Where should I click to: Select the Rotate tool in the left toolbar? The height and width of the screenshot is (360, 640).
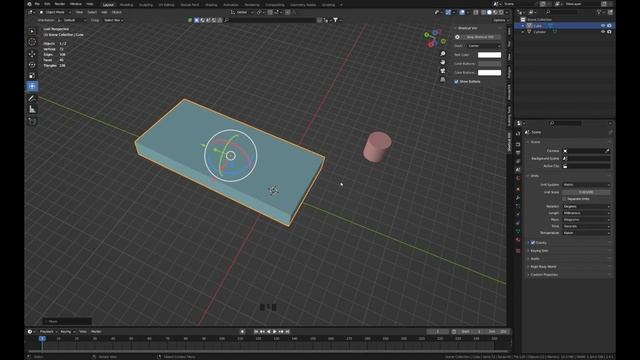[32, 64]
